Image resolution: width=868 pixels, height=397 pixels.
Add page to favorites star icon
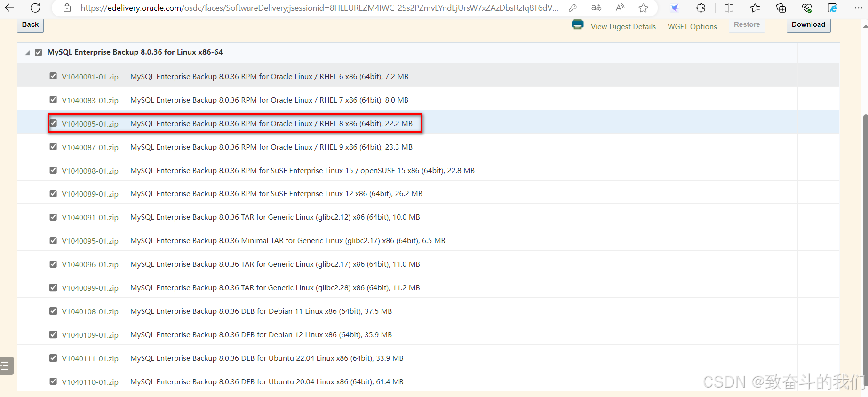pos(643,8)
